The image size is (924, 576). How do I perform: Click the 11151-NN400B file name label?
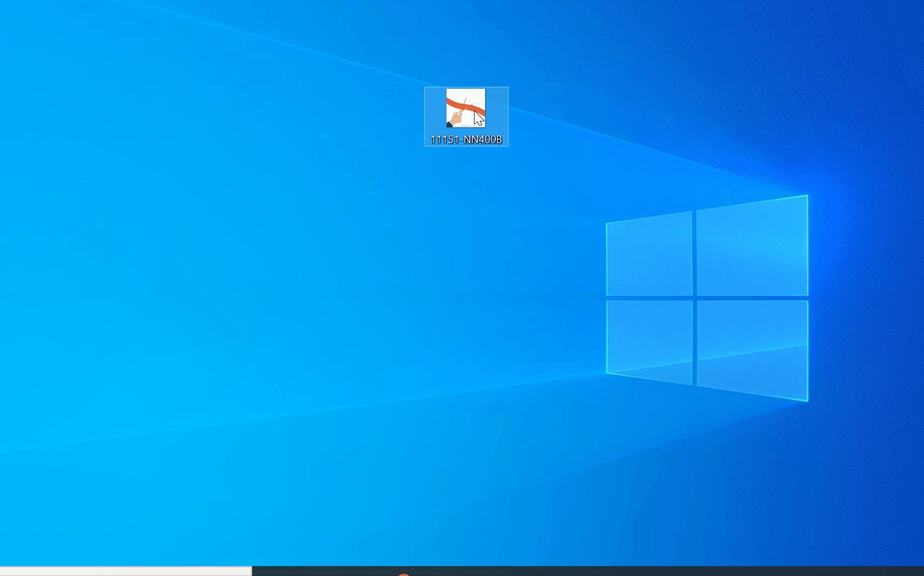(x=466, y=139)
